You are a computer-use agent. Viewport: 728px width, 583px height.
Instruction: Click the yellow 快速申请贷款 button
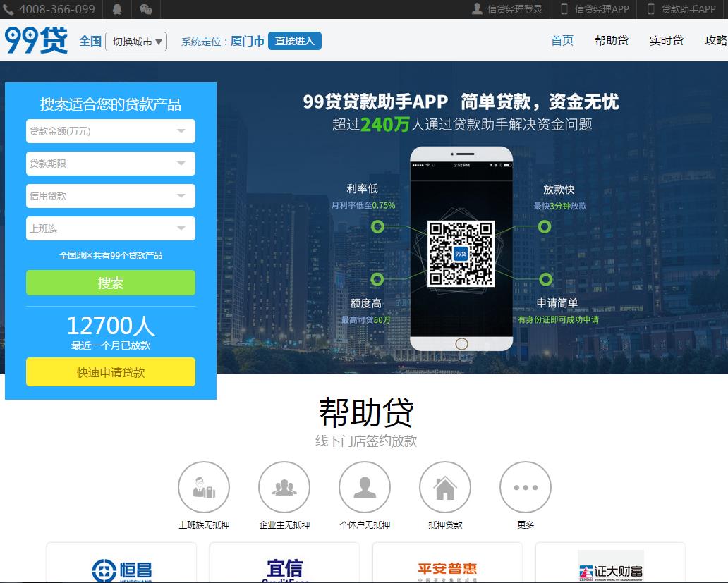pyautogui.click(x=111, y=372)
